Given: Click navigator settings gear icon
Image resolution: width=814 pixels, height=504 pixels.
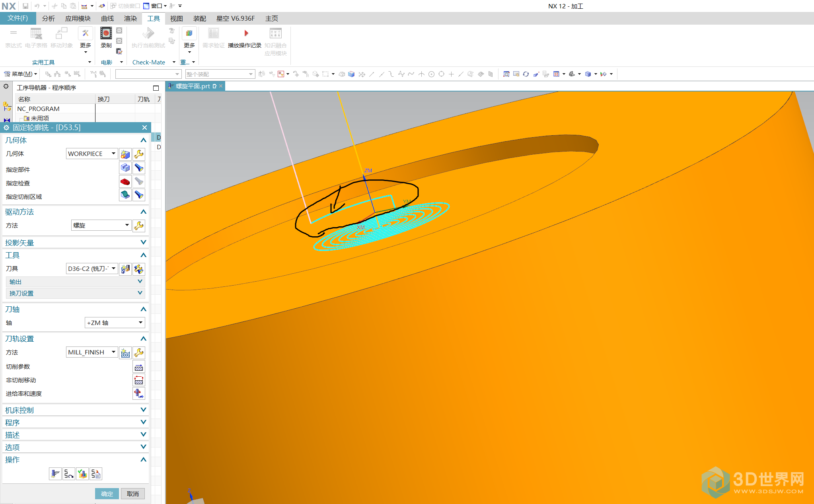Looking at the screenshot, I should [x=6, y=86].
